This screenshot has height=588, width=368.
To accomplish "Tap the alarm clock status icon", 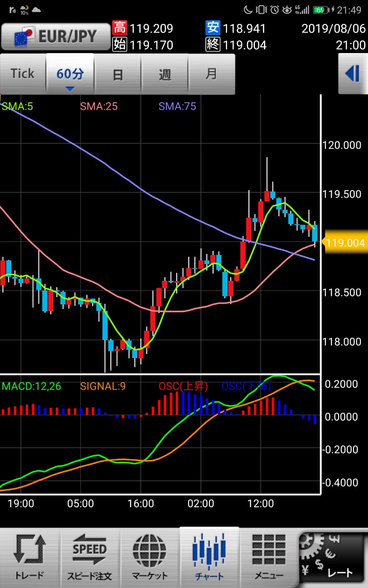I will (274, 10).
